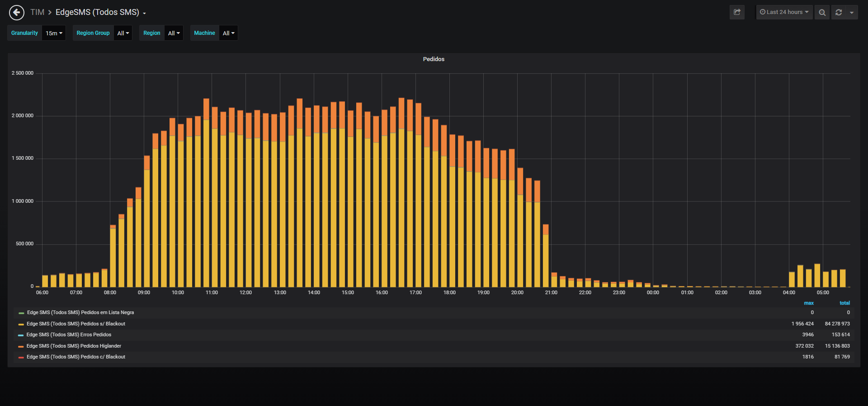Image resolution: width=868 pixels, height=406 pixels.
Task: Sort the legend by the total column
Action: click(844, 303)
